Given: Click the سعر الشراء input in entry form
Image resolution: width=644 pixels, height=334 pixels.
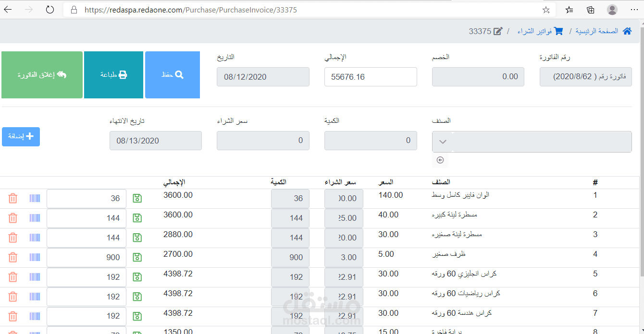Looking at the screenshot, I should coord(263,141).
